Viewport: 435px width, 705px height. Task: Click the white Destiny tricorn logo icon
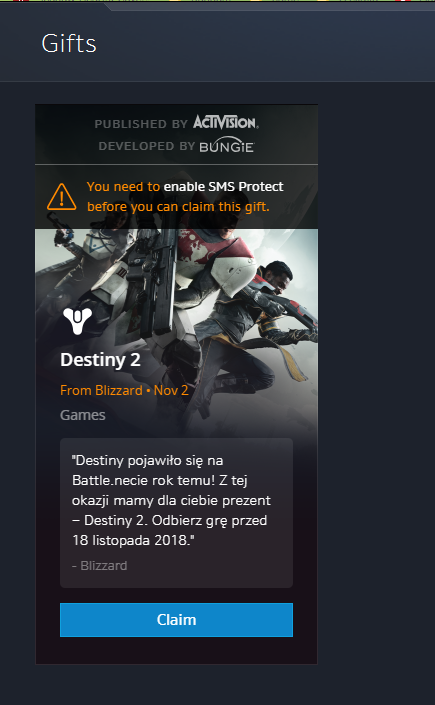pos(77,321)
